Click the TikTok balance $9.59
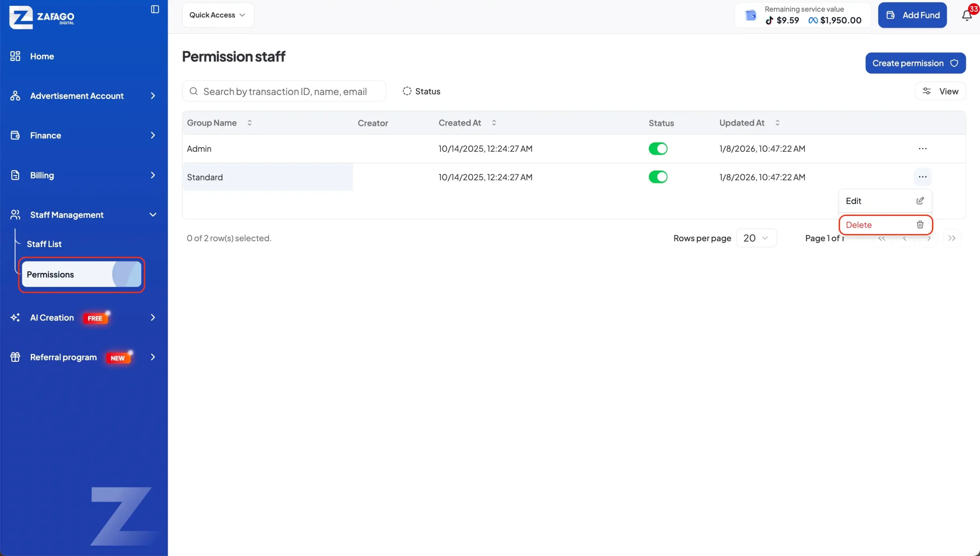The height and width of the screenshot is (556, 980). coord(782,20)
